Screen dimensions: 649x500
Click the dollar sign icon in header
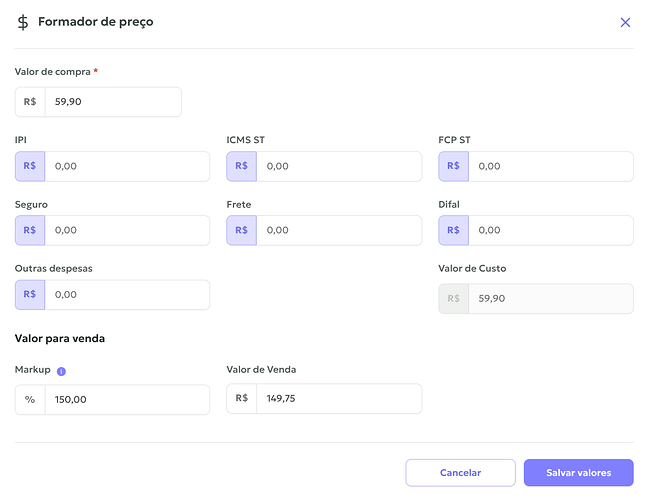(23, 22)
